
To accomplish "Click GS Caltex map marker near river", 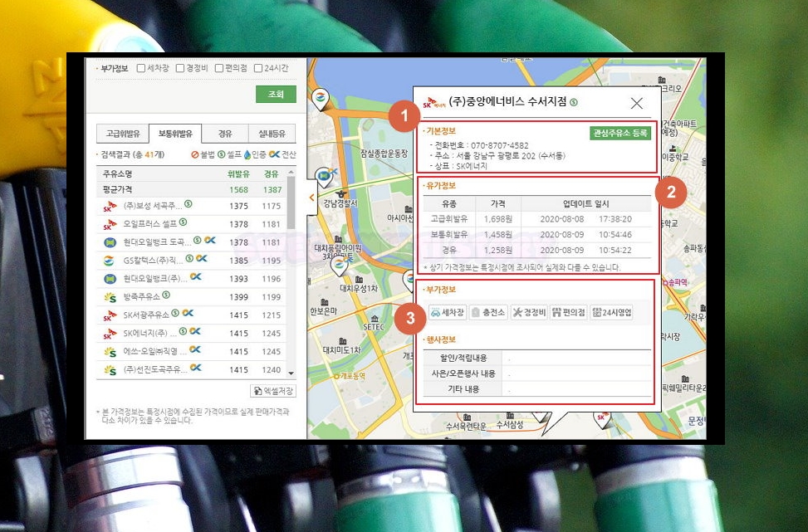I will (320, 98).
